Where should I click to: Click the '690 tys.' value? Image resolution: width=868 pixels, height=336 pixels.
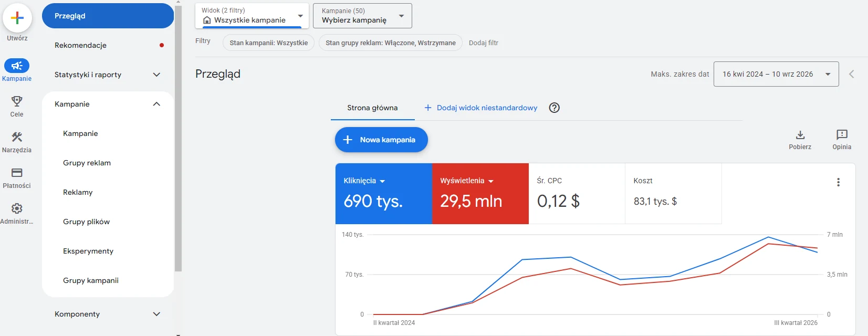[373, 201]
